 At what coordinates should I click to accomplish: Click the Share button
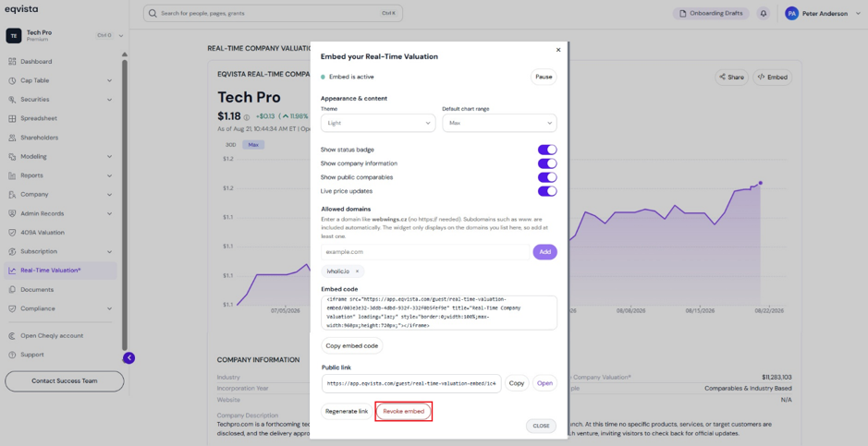(731, 78)
